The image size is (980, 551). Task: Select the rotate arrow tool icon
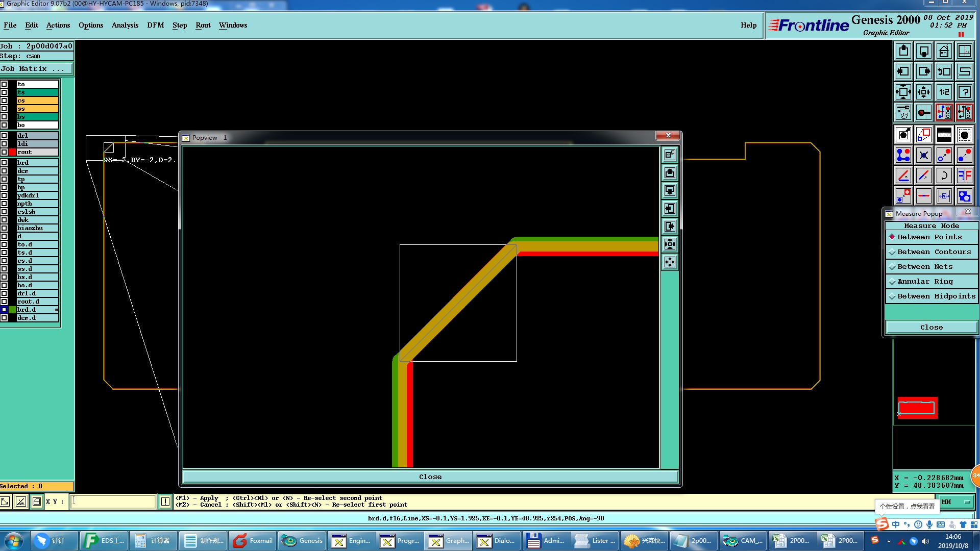(944, 176)
